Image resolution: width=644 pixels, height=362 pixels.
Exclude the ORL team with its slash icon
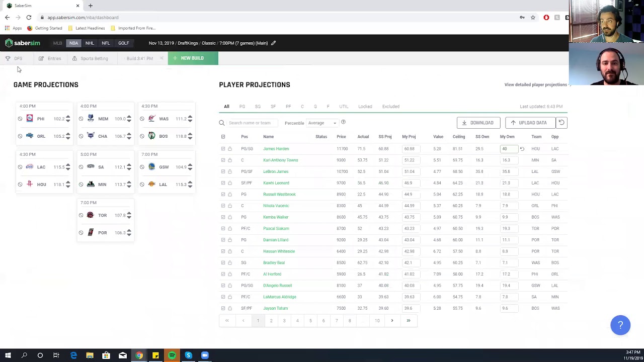tap(20, 136)
